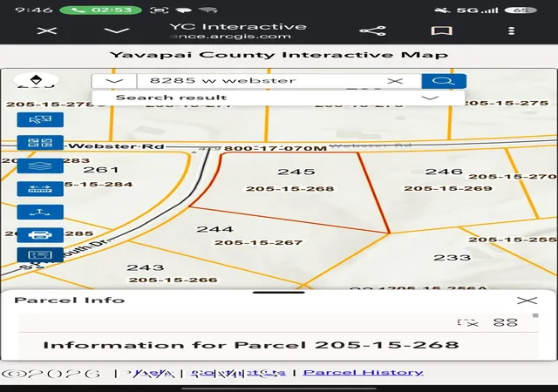This screenshot has height=392, width=558.
Task: Tap the share icon in header
Action: (x=372, y=31)
